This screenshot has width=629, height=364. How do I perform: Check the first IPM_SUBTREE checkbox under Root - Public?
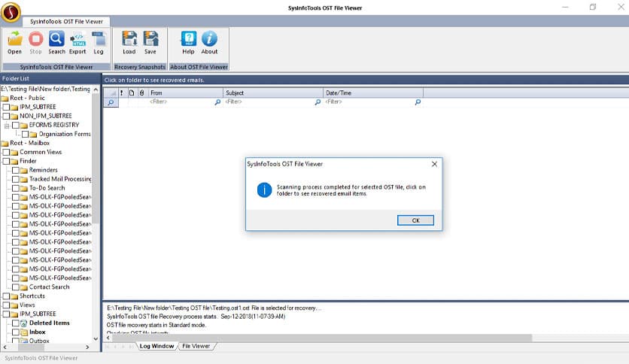tap(7, 107)
